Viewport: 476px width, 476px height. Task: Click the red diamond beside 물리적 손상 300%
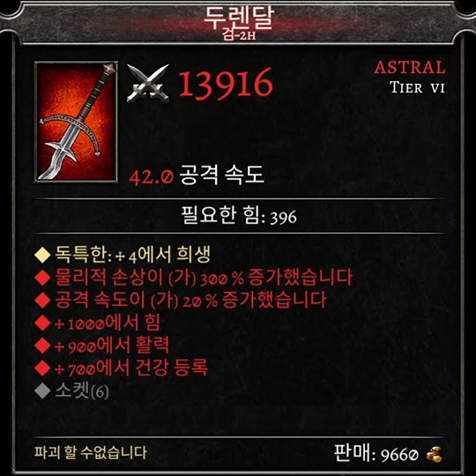coord(42,277)
